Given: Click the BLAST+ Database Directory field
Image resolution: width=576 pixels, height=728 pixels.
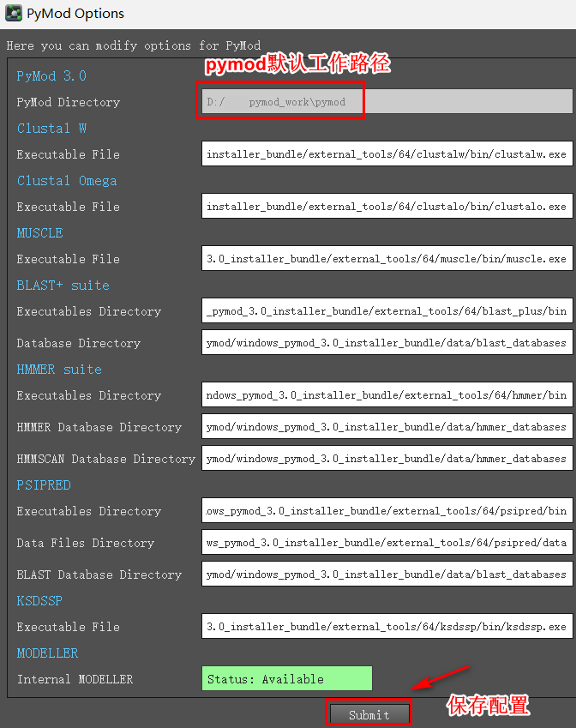Looking at the screenshot, I should (387, 343).
